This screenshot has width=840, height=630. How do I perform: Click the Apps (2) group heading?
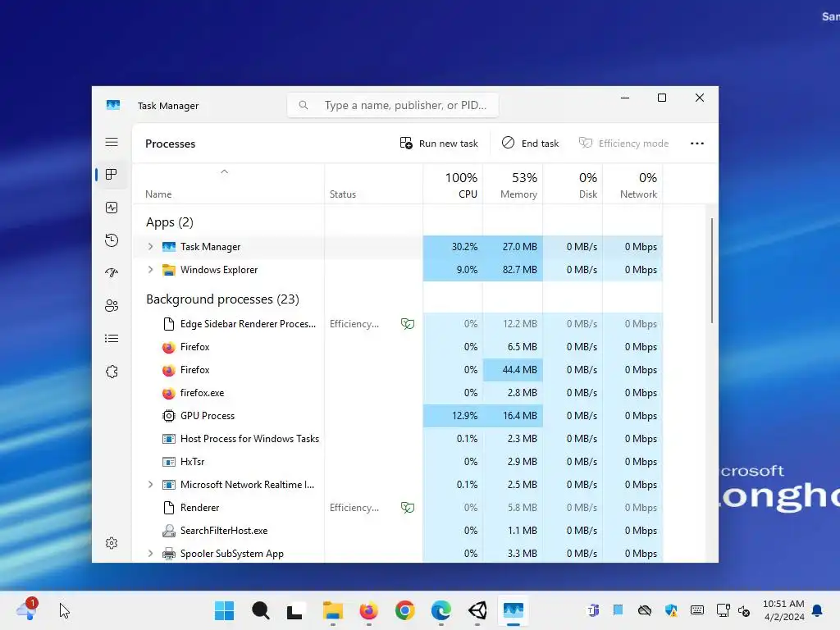169,221
